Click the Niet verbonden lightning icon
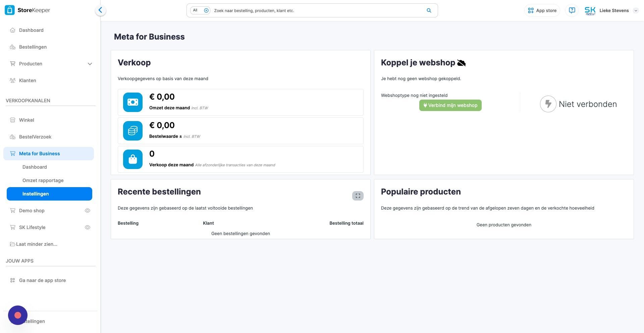Viewport: 644px width, 333px height. point(548,104)
